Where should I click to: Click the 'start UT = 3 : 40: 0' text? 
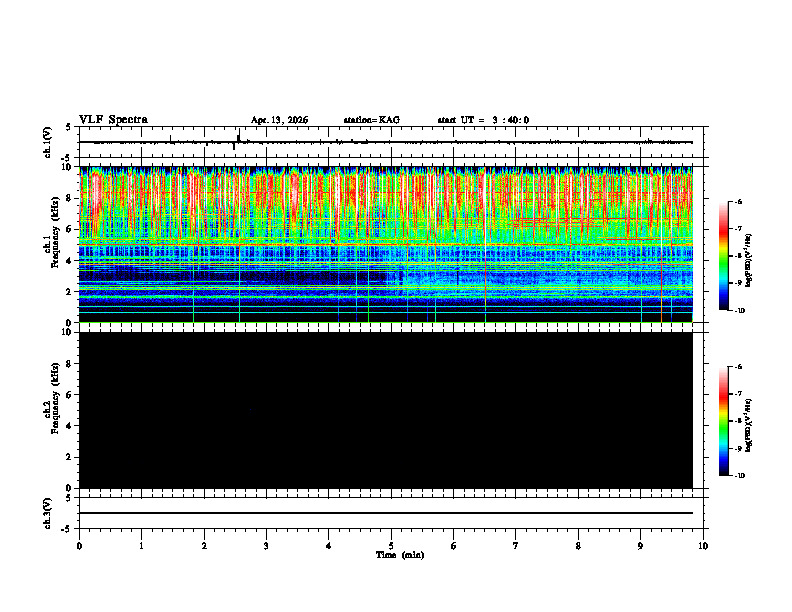(x=483, y=120)
